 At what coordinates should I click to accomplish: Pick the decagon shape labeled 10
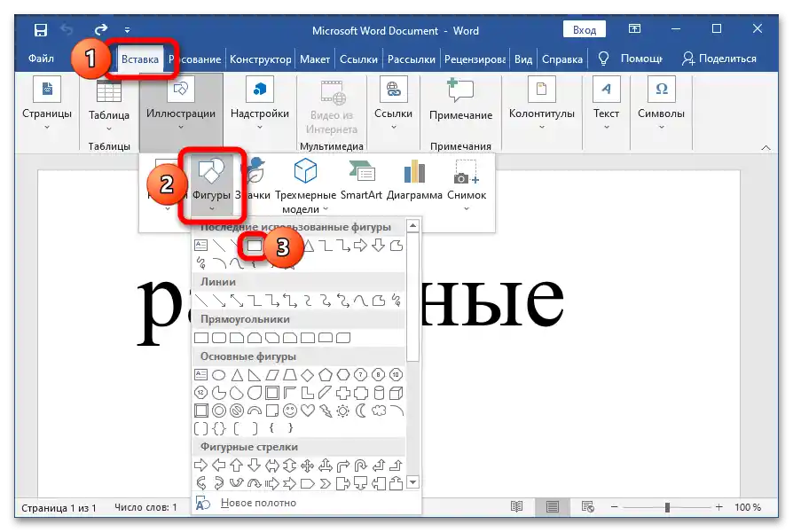click(396, 375)
